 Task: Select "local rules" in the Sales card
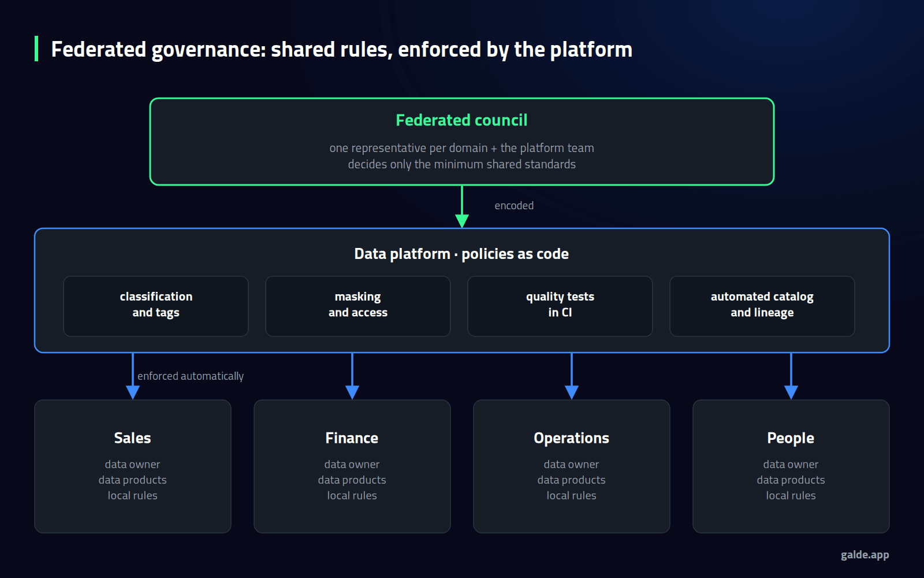click(132, 495)
